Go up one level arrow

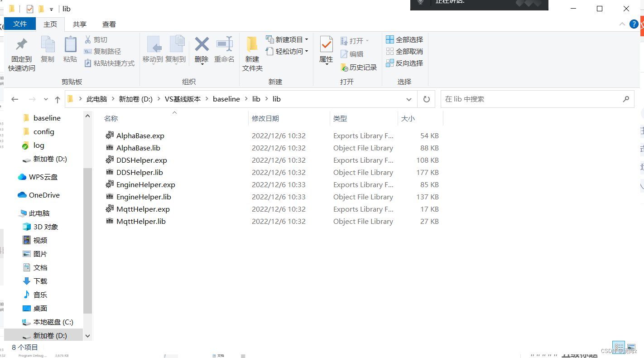tap(57, 99)
